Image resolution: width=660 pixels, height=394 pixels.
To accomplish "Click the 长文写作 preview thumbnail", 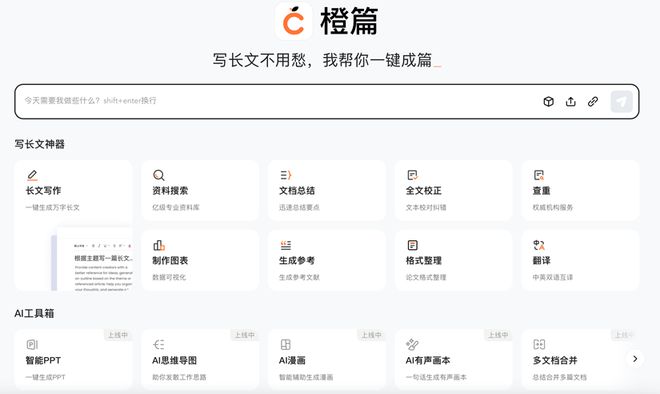I will point(92,260).
